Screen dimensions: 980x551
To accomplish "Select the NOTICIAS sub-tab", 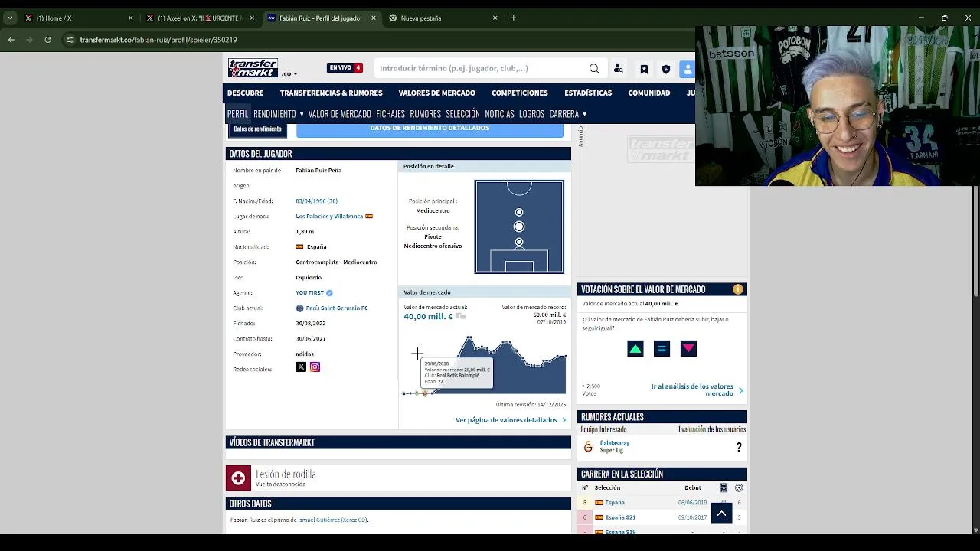I will coord(499,114).
